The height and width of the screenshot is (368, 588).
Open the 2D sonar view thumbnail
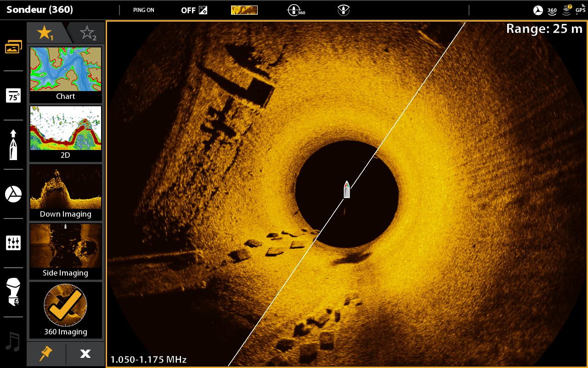pyautogui.click(x=66, y=133)
